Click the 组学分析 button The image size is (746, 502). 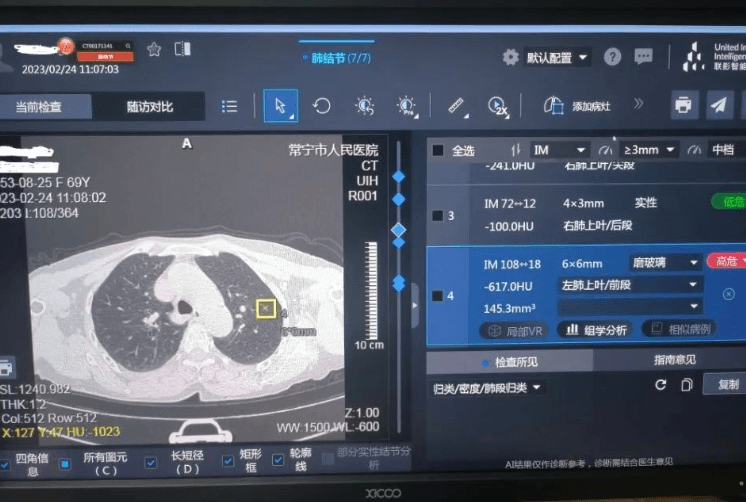click(x=597, y=329)
